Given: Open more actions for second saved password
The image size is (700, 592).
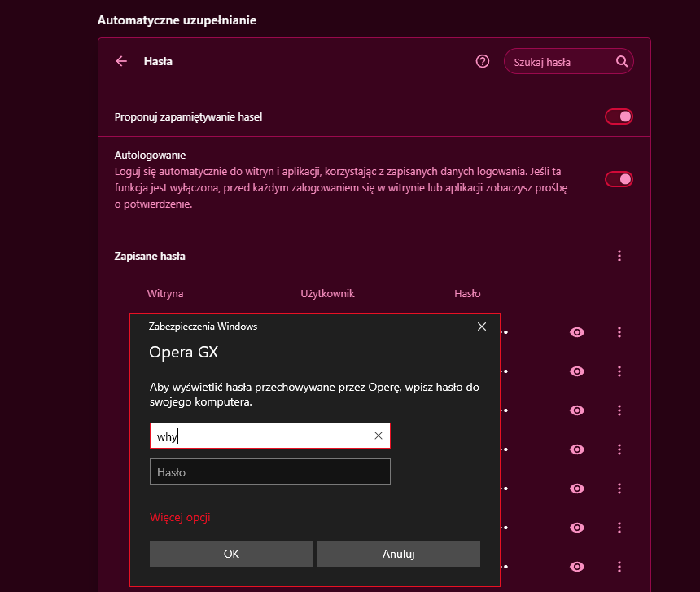Looking at the screenshot, I should click(x=619, y=371).
